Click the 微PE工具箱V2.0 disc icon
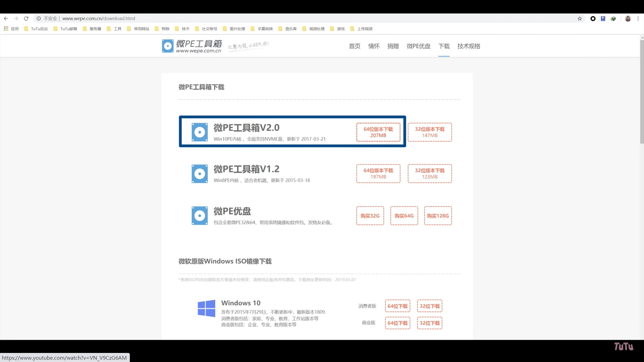This screenshot has height=362, width=644. coord(200,132)
